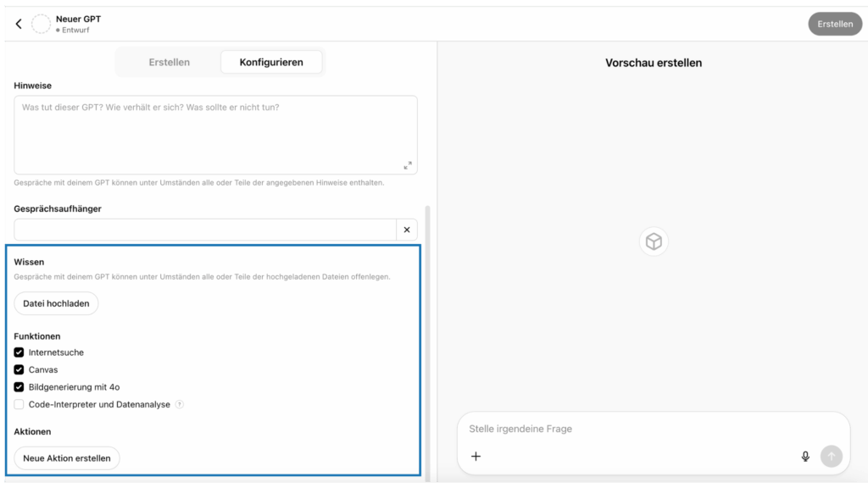The image size is (868, 488).
Task: Click the Erstellen button at top right
Action: pyautogui.click(x=835, y=24)
